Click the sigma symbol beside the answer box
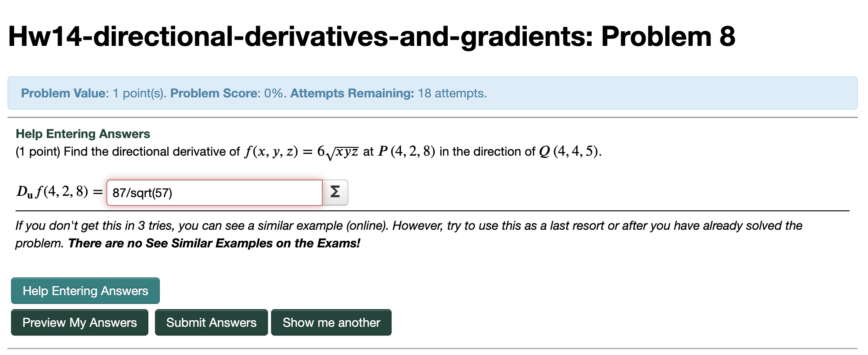Viewport: 868px width, 355px height. click(335, 192)
